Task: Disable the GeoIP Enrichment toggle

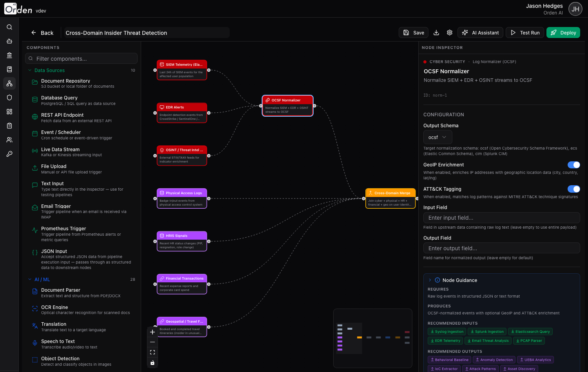Action: pyautogui.click(x=573, y=165)
